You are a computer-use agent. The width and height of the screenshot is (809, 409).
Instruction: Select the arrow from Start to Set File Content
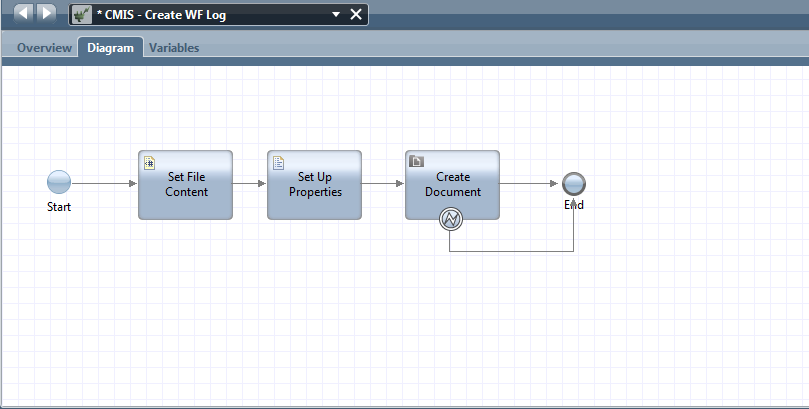[104, 184]
